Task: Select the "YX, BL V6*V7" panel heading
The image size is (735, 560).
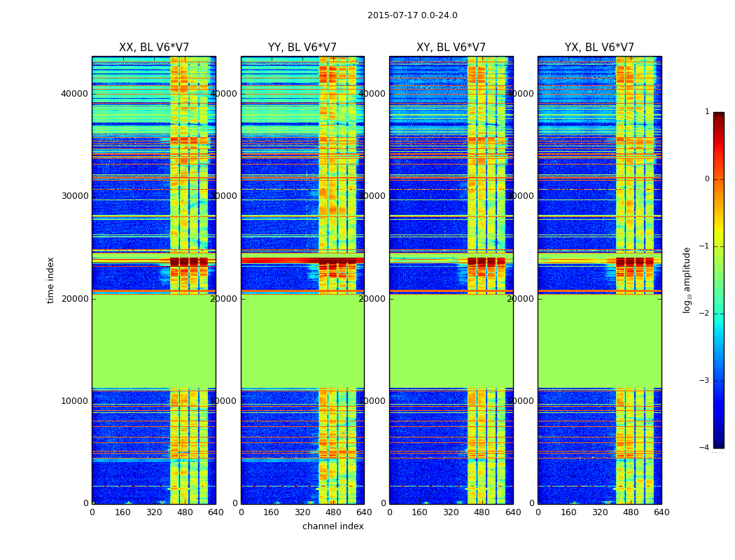Action: click(599, 48)
